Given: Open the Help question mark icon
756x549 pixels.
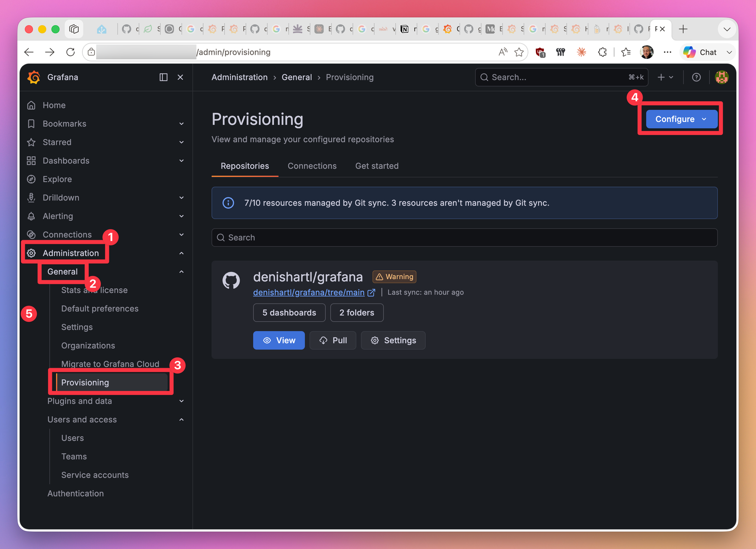Looking at the screenshot, I should tap(696, 77).
